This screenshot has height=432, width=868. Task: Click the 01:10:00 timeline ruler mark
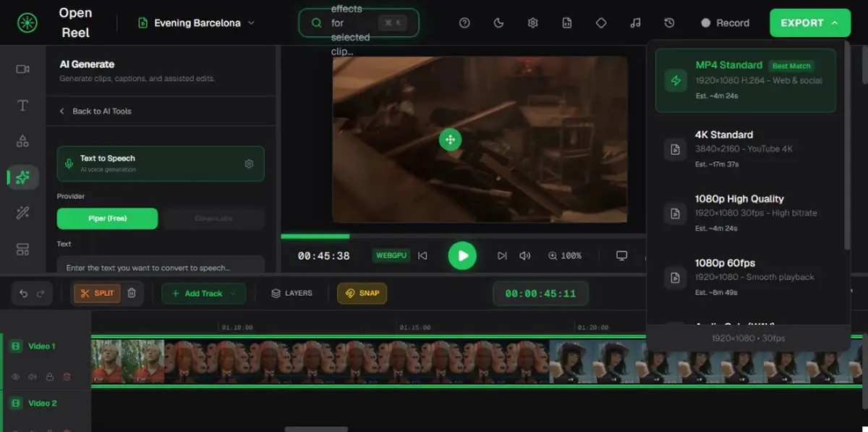tap(237, 328)
